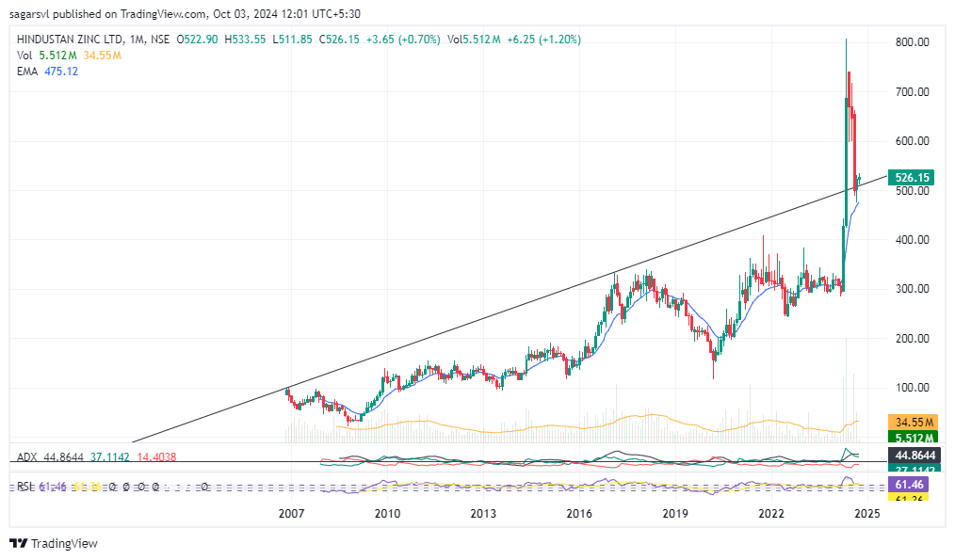955x560 pixels.
Task: Click the 800.00 price axis label
Action: pyautogui.click(x=912, y=42)
